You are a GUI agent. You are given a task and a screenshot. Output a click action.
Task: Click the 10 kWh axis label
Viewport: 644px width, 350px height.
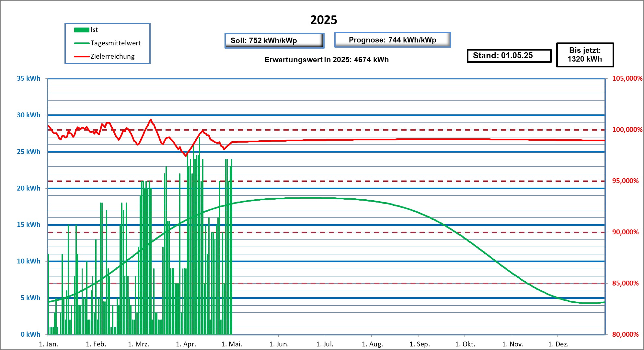point(29,261)
